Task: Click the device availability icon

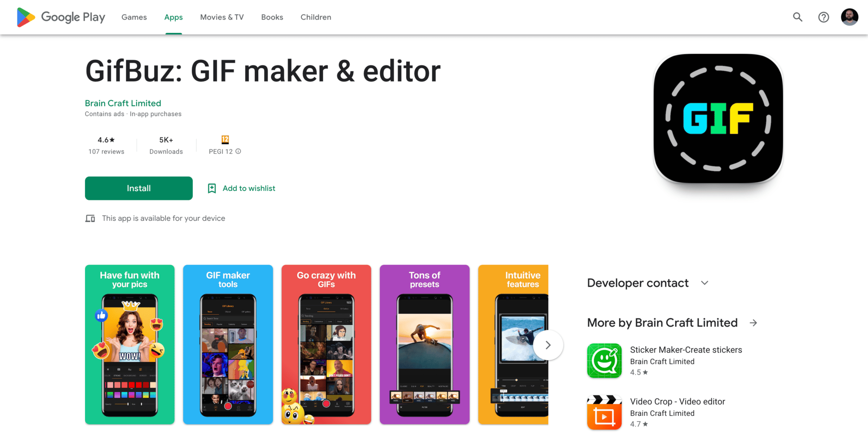Action: [90, 219]
